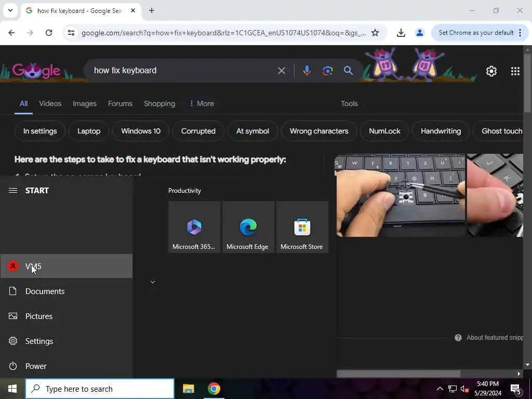Open the keyboard key repair thumbnail
Image resolution: width=532 pixels, height=399 pixels.
pos(400,195)
